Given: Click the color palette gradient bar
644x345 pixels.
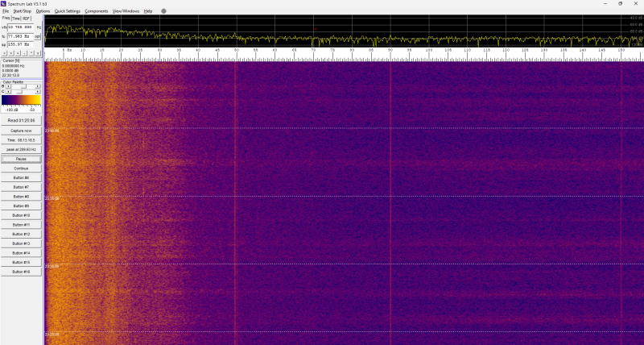Looking at the screenshot, I should (21, 100).
